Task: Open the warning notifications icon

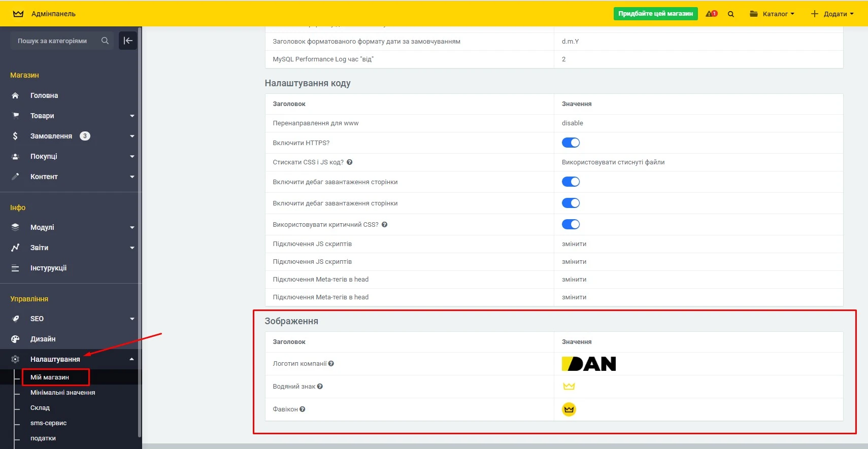Action: pos(711,14)
